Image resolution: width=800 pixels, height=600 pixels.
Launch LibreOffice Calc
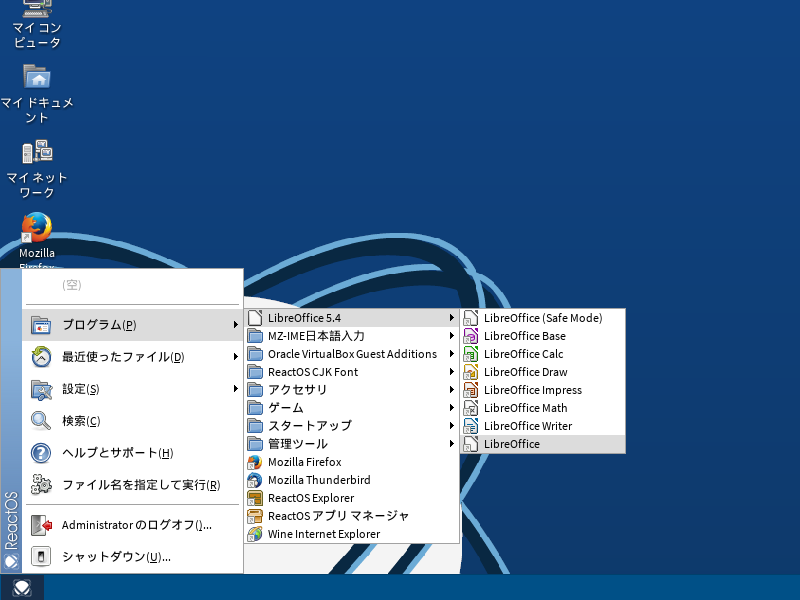point(523,354)
